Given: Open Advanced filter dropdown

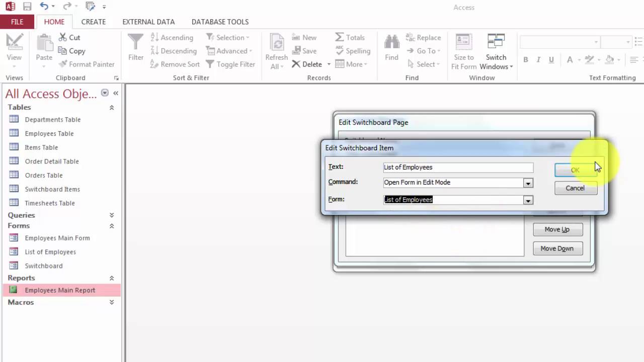Looking at the screenshot, I should point(229,51).
